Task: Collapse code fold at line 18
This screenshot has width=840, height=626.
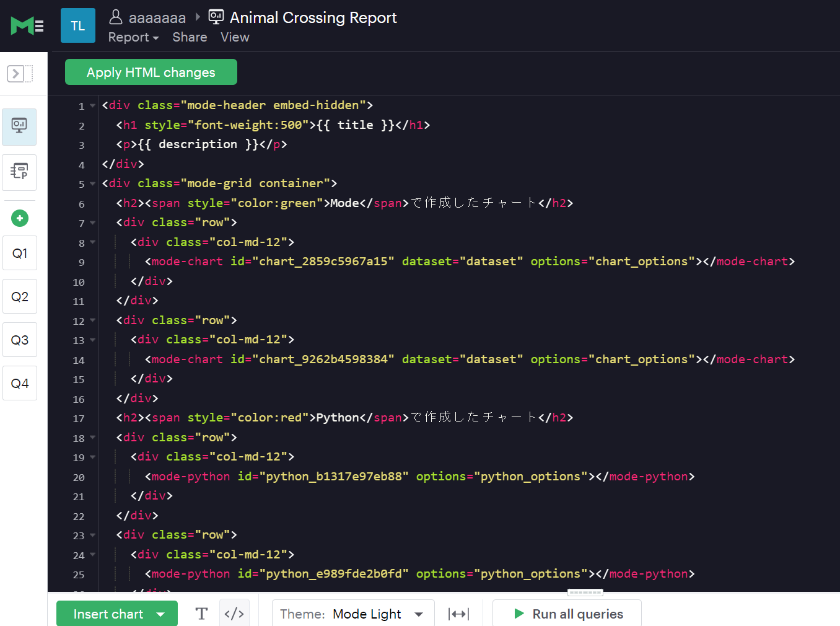Action: point(93,438)
